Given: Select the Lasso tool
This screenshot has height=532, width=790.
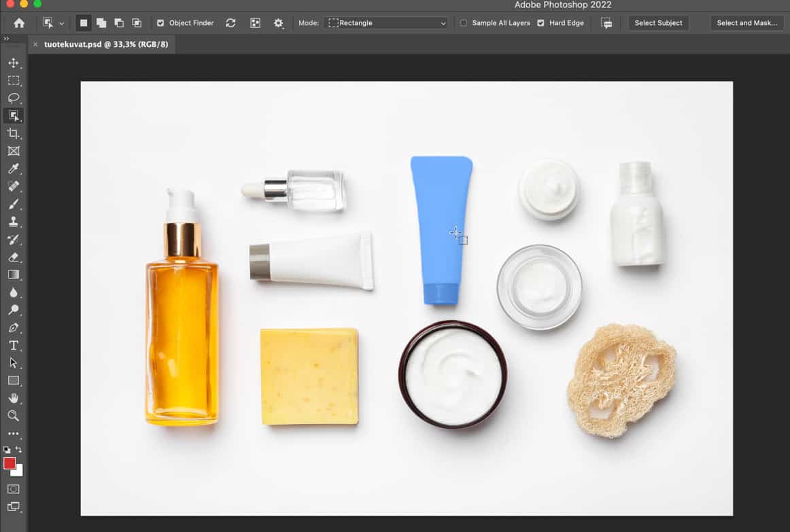Looking at the screenshot, I should pos(14,98).
